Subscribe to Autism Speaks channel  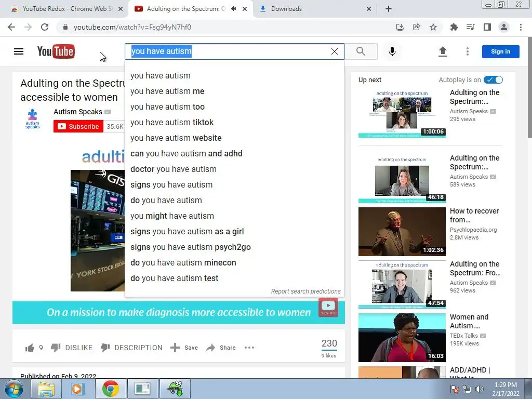pos(78,127)
